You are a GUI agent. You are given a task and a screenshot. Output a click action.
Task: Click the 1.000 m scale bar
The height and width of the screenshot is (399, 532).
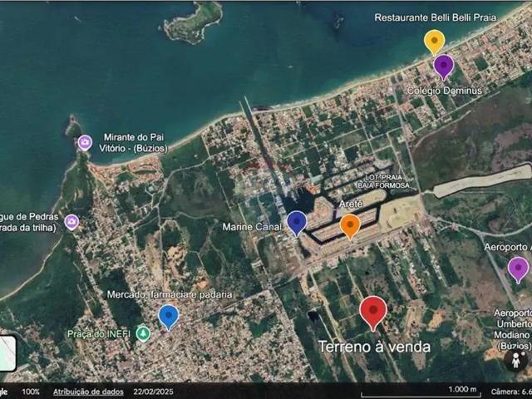point(421,392)
